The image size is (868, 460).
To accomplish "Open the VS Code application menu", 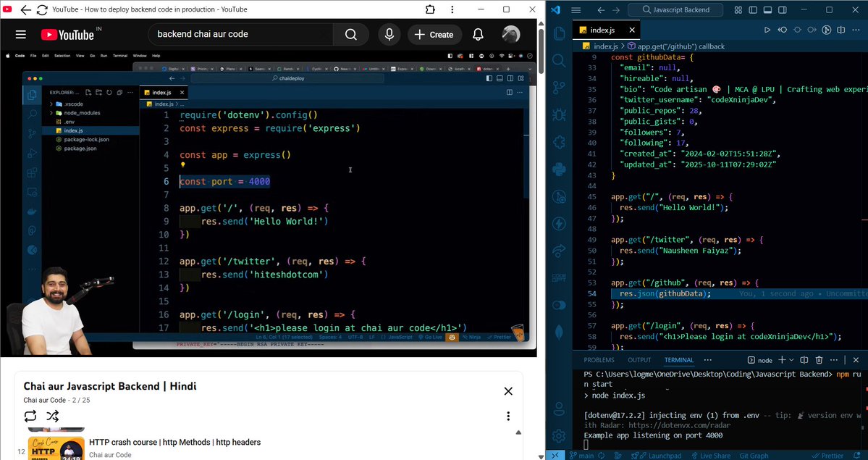I will [x=576, y=10].
